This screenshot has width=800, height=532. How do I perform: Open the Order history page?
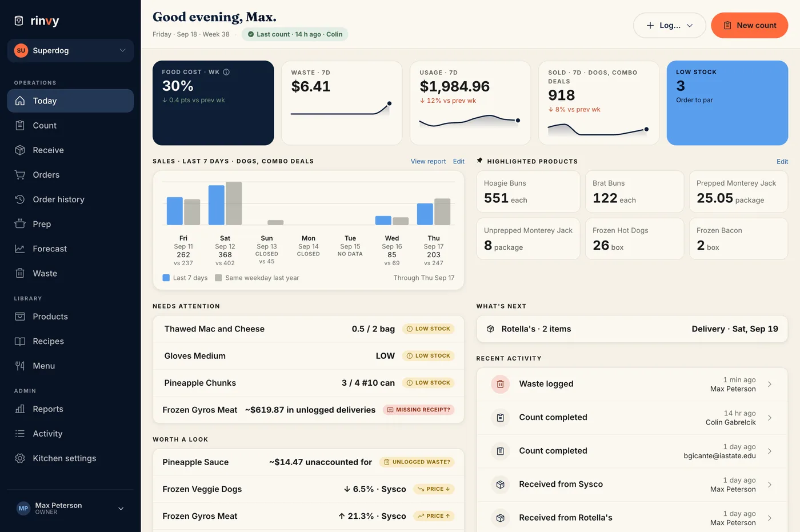[70, 199]
